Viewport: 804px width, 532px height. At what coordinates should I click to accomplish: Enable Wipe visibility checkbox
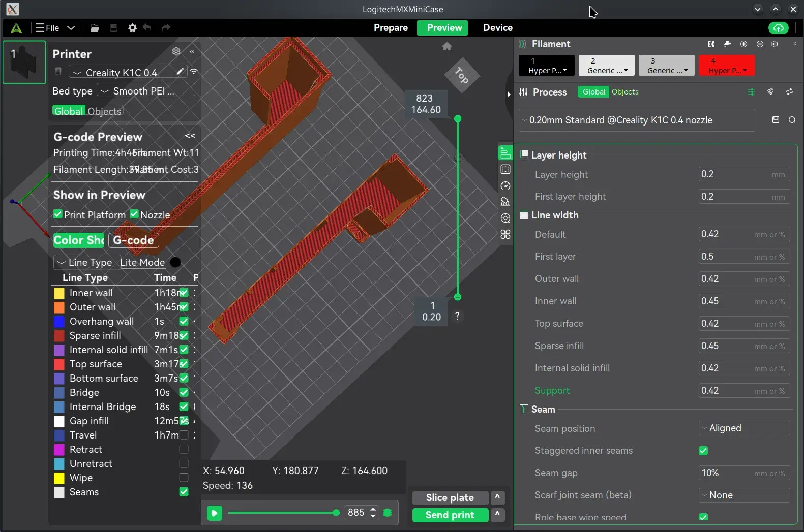click(184, 478)
